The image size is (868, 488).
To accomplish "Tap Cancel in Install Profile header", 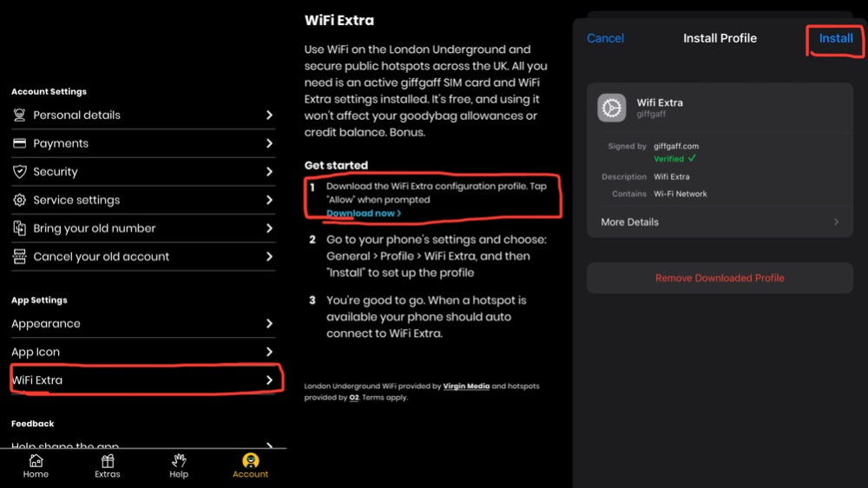I will click(605, 38).
